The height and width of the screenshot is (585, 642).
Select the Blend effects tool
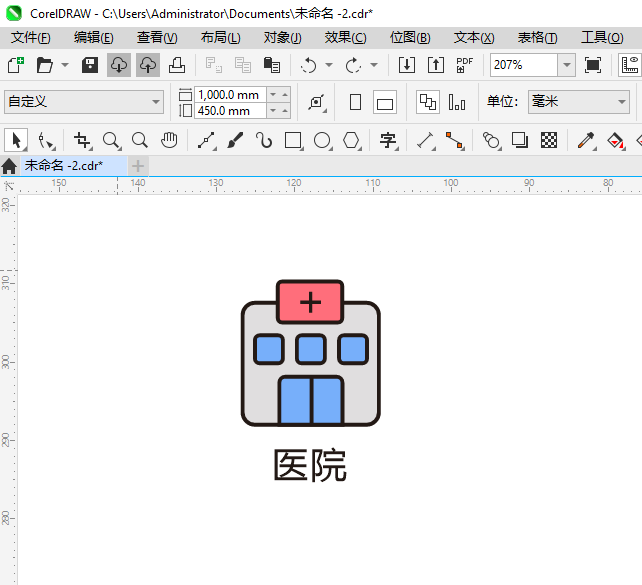(491, 140)
